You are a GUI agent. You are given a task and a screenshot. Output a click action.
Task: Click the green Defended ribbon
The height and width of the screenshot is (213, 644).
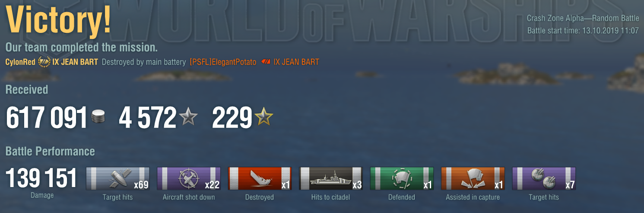coord(402,178)
